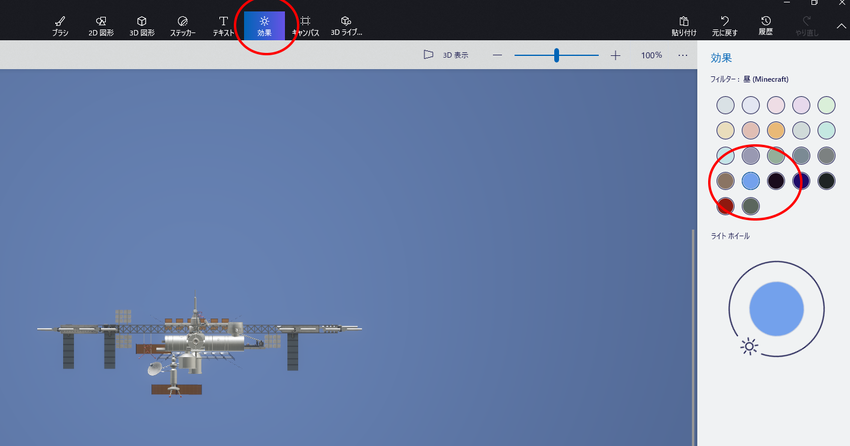Apply the pale lilac filter swatch
The width and height of the screenshot is (850, 446).
pos(801,105)
